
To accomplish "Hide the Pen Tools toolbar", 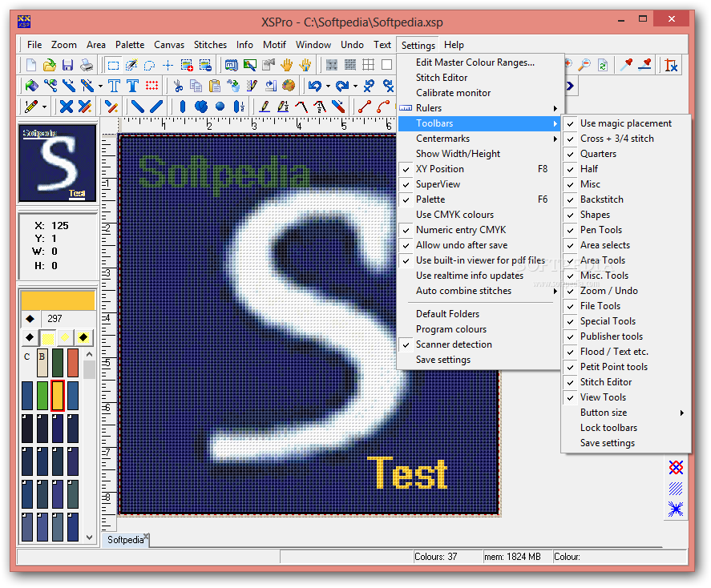I will point(626,230).
